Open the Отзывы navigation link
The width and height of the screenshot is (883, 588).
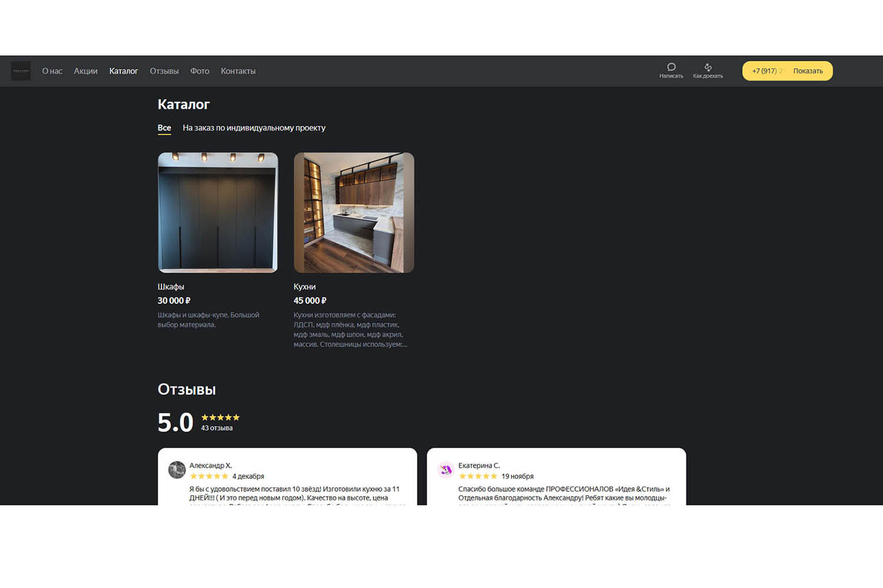pos(164,71)
